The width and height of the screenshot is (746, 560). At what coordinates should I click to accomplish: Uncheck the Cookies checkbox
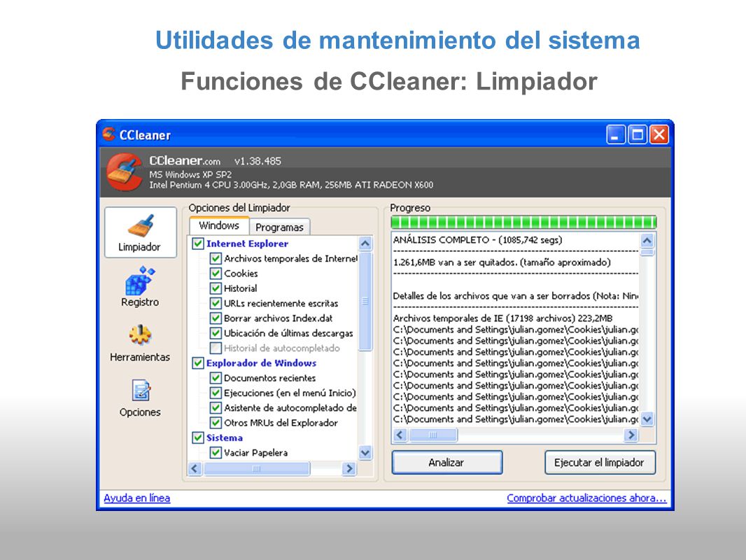216,274
